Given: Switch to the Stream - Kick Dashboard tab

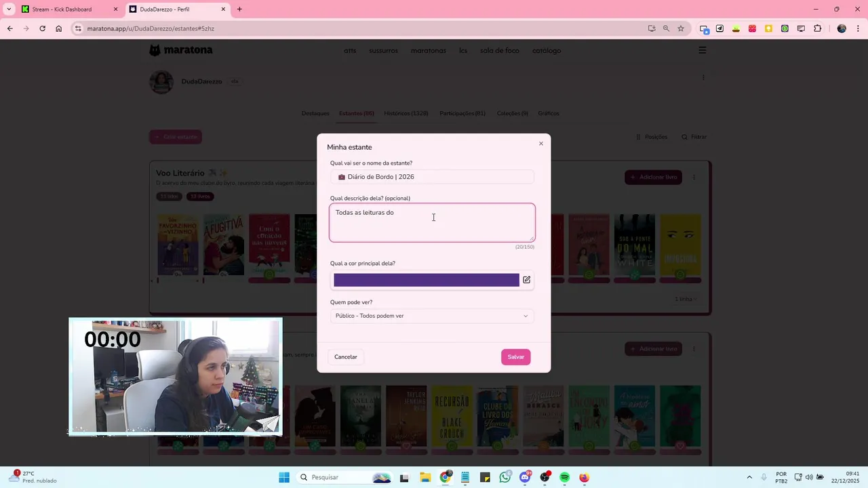Looking at the screenshot, I should [x=62, y=9].
